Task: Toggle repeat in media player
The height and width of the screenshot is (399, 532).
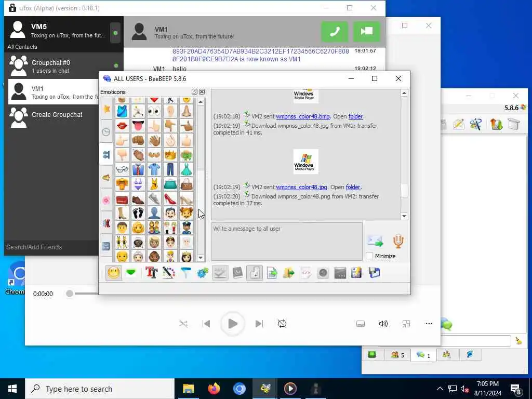Action: (x=282, y=324)
